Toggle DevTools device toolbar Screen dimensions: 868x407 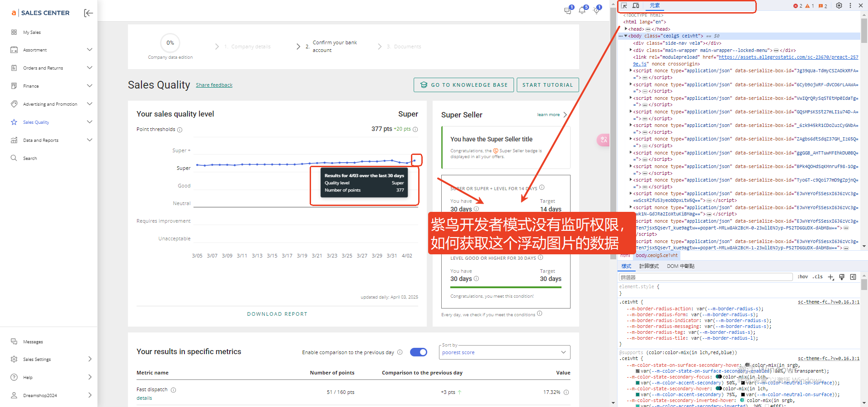click(636, 6)
